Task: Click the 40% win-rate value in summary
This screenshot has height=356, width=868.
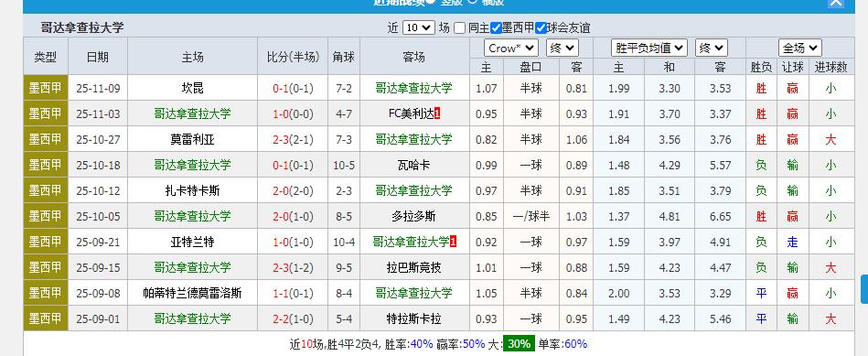Action: tap(422, 344)
